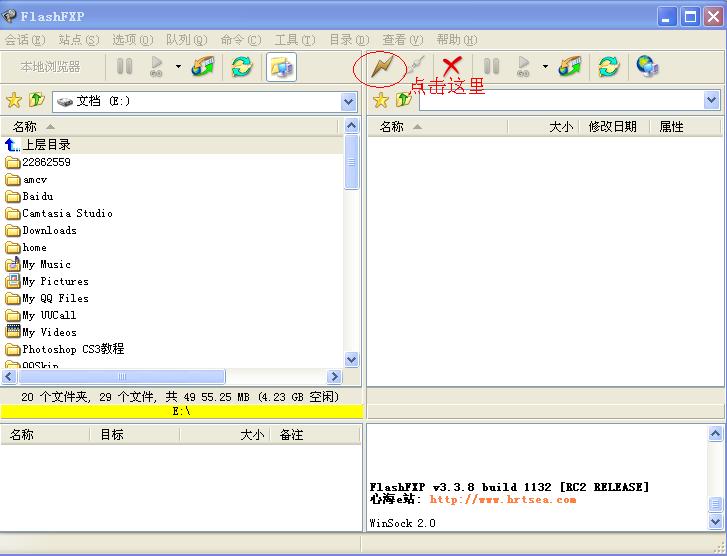Screen dimensions: 727x556
Task: Open local bookmarks with the left-hand star icon
Action: 14,100
